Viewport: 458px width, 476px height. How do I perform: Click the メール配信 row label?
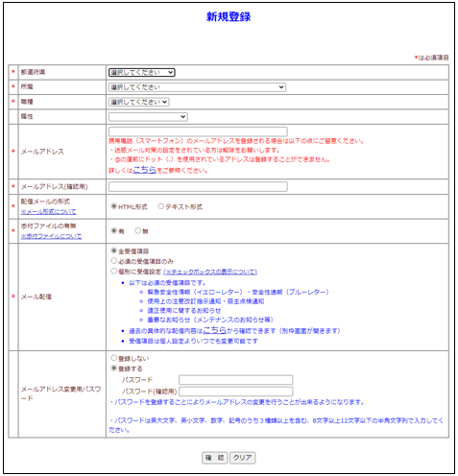[36, 297]
